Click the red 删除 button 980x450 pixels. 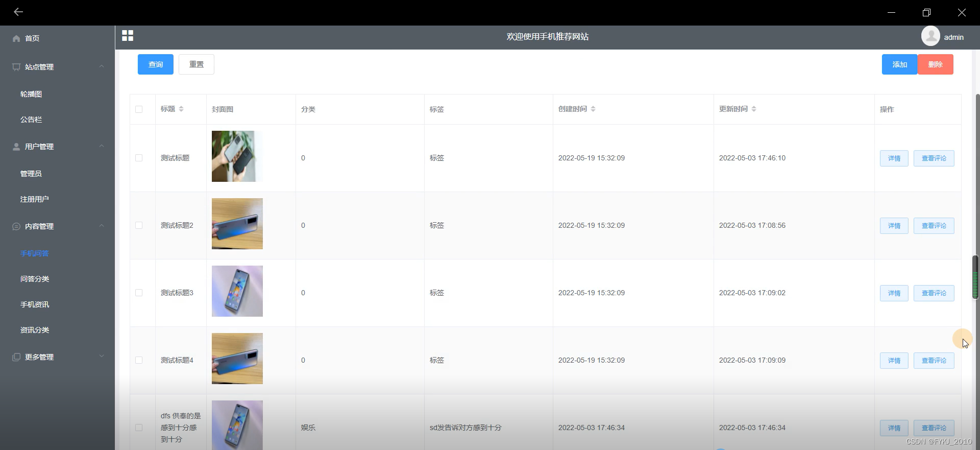[x=935, y=64]
